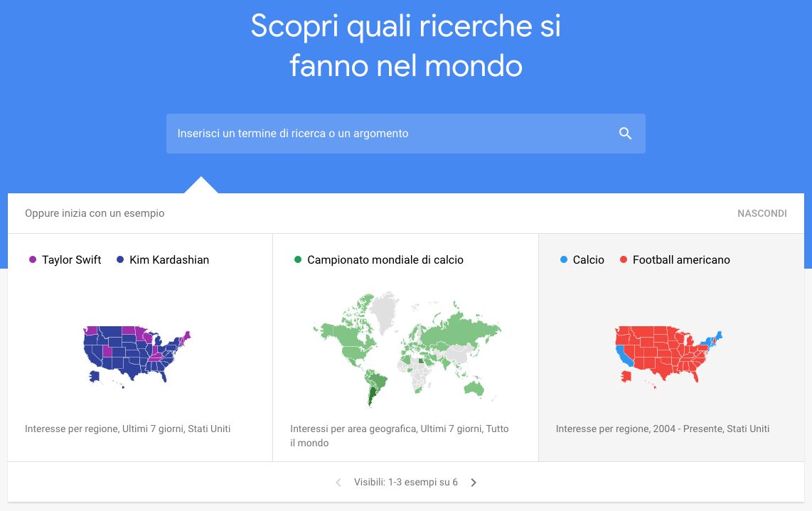The width and height of the screenshot is (812, 511).
Task: Open the world map for Campionato mondiale
Action: pos(406,348)
